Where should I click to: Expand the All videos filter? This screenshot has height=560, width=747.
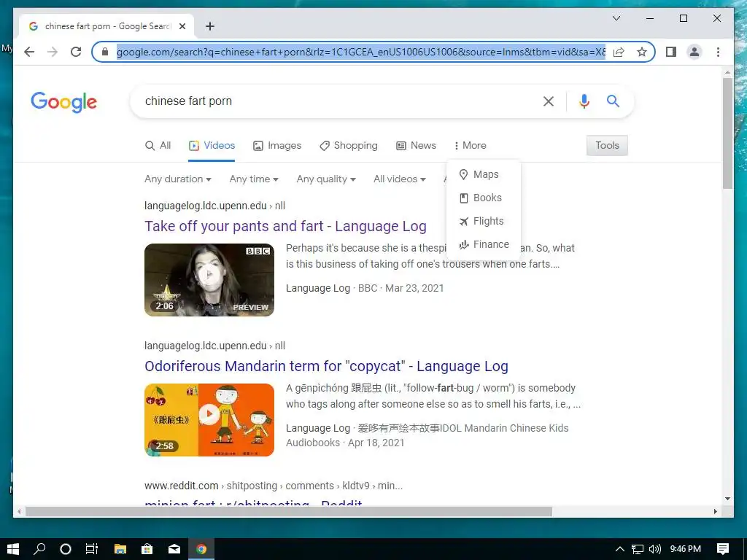[x=399, y=179]
